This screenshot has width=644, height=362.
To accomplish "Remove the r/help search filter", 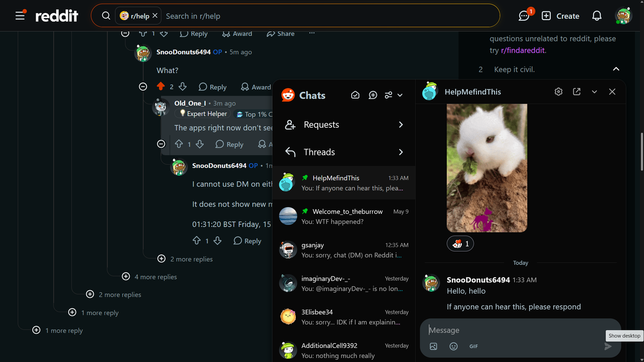I will click(x=155, y=16).
